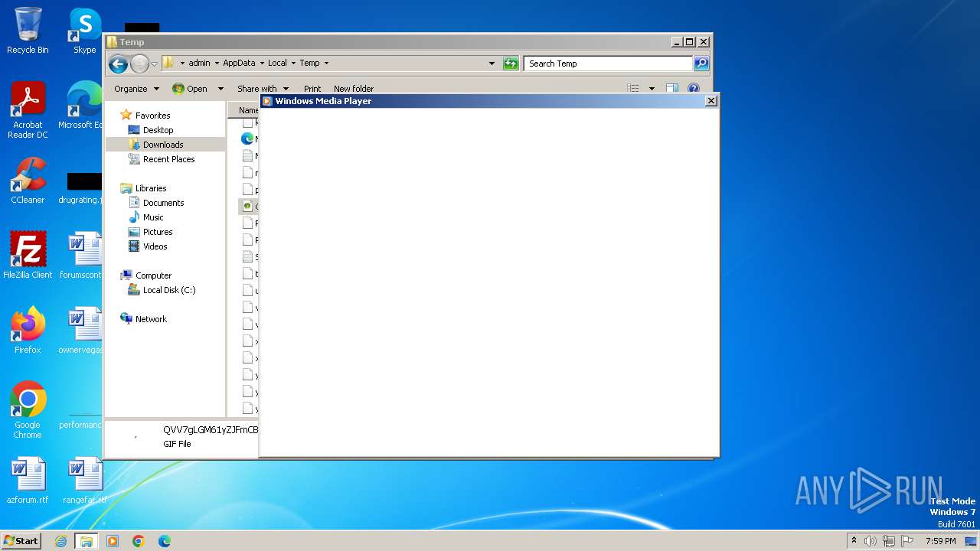
Task: Click the QVV7gLGM61yZJFmCB file name
Action: [211, 430]
